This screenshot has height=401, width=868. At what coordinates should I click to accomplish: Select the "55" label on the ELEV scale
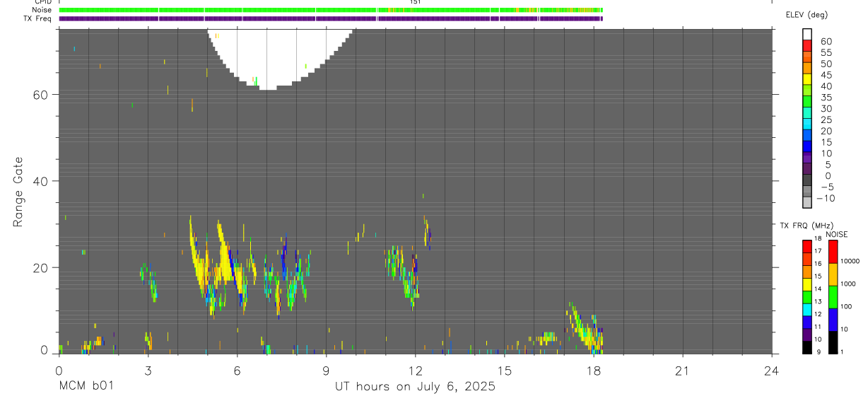(x=826, y=53)
